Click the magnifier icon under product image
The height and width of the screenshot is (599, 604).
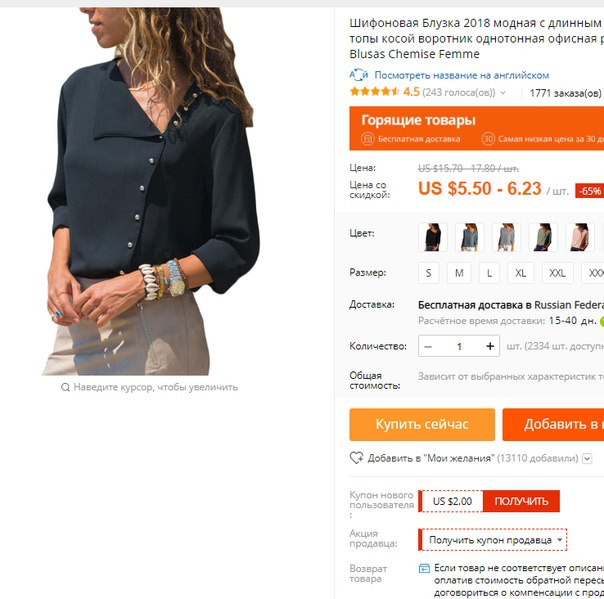(x=65, y=387)
